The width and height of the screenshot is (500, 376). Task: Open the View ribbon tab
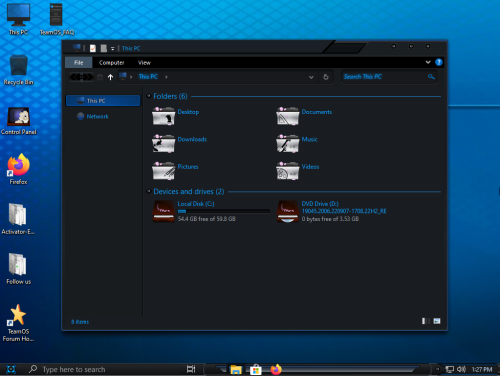[144, 63]
